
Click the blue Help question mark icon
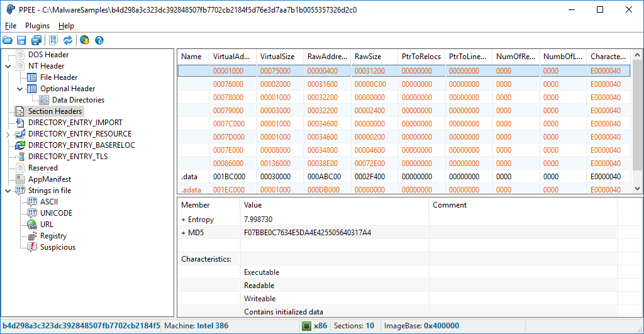[x=99, y=40]
